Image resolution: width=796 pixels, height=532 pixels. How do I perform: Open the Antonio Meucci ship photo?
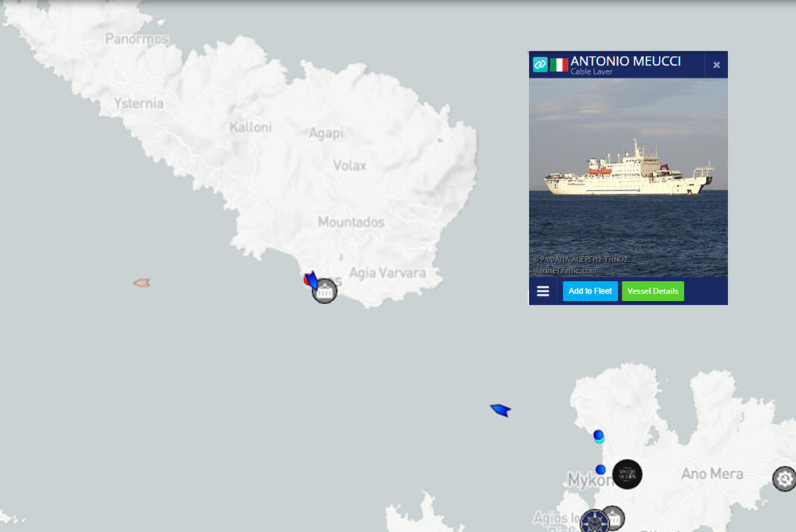click(628, 177)
